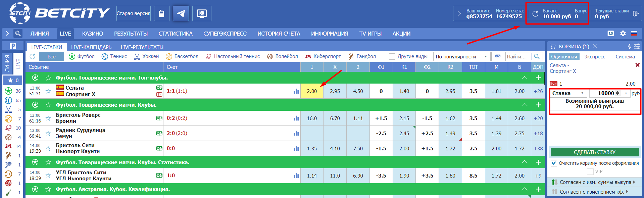Toggle the Другие виды checkbox
The image size is (644, 198).
pyautogui.click(x=392, y=57)
